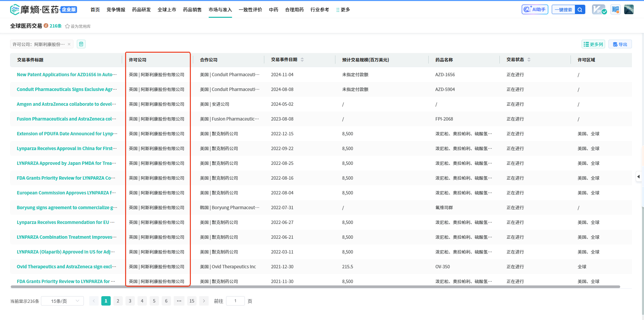Click the 氟维司群 drug name cell

tap(444, 208)
